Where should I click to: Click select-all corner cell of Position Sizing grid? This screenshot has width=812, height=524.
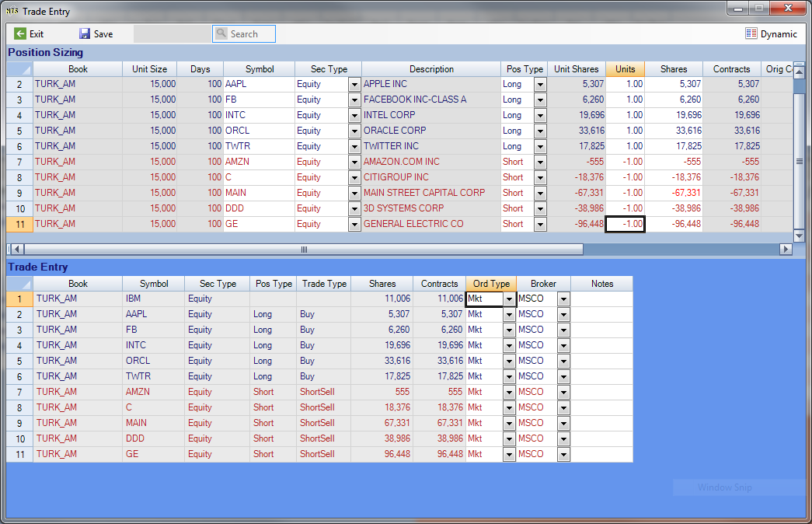tap(19, 69)
